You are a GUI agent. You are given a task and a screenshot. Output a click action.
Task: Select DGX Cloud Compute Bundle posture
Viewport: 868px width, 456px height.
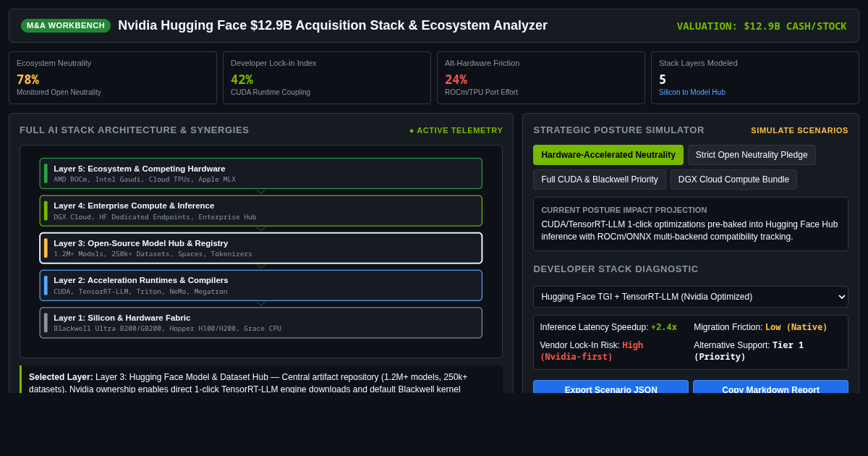tap(733, 180)
